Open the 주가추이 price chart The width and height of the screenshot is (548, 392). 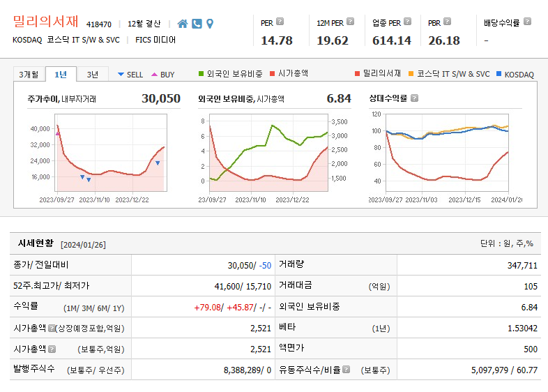pyautogui.click(x=111, y=153)
